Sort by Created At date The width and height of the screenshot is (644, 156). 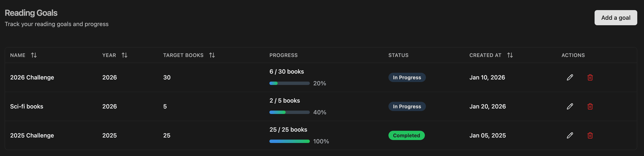510,55
